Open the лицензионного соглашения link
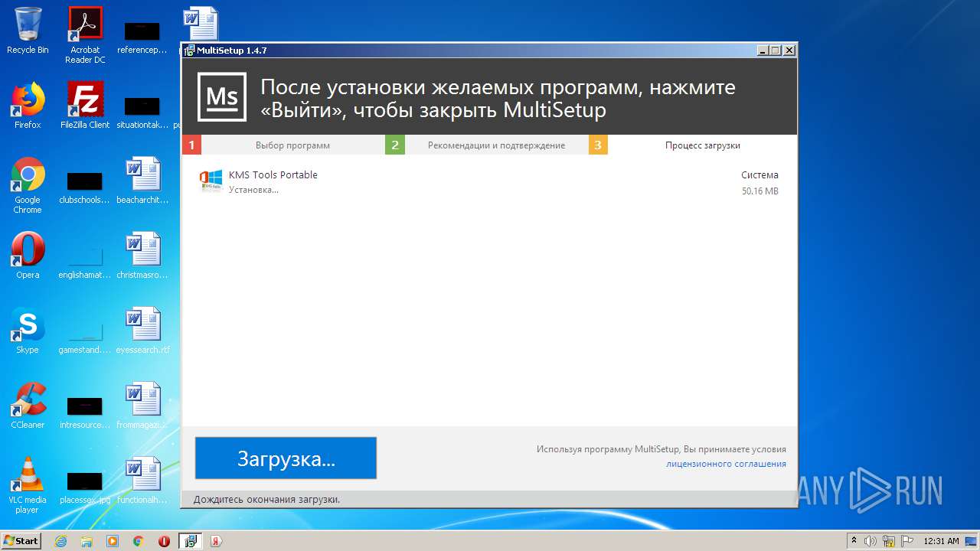 (726, 464)
